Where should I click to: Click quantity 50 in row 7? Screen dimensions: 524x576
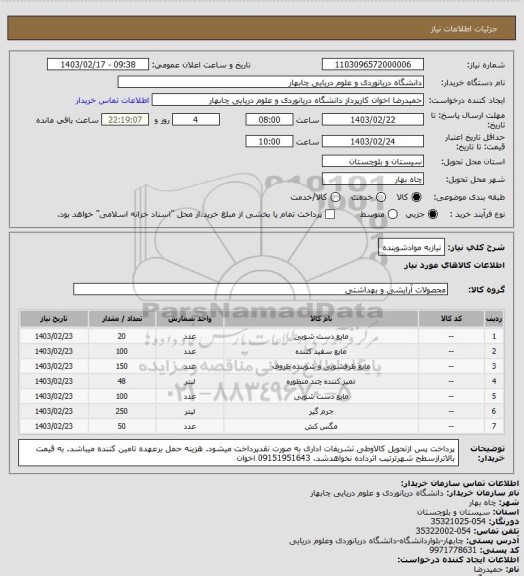(x=122, y=426)
